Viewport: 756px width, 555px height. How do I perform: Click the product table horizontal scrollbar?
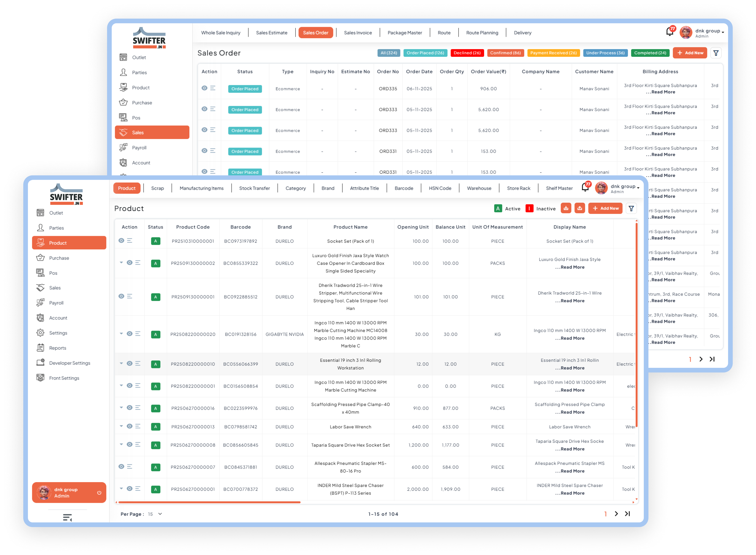point(209,502)
